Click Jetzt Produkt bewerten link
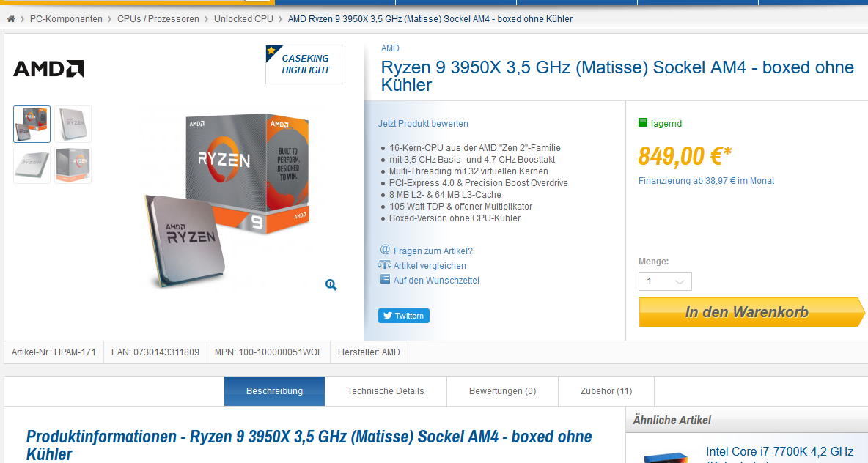868x463 pixels. pos(423,124)
